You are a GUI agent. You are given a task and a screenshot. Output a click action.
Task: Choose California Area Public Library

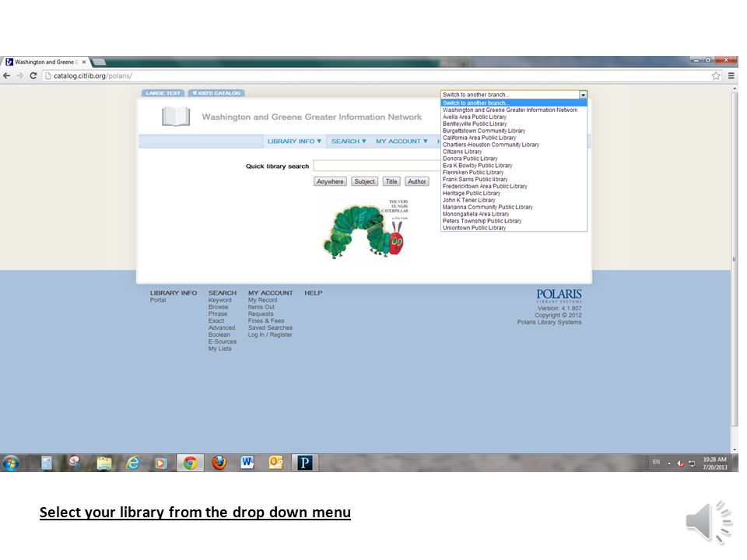pos(514,138)
